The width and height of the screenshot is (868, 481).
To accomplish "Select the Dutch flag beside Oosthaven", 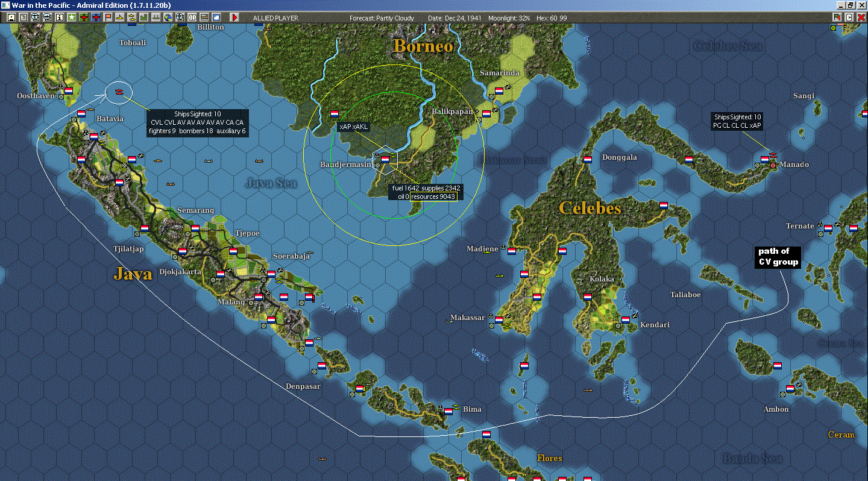I will [68, 90].
